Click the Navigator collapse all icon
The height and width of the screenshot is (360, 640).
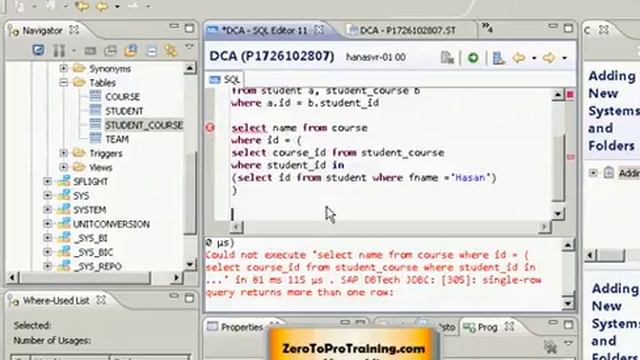point(151,51)
